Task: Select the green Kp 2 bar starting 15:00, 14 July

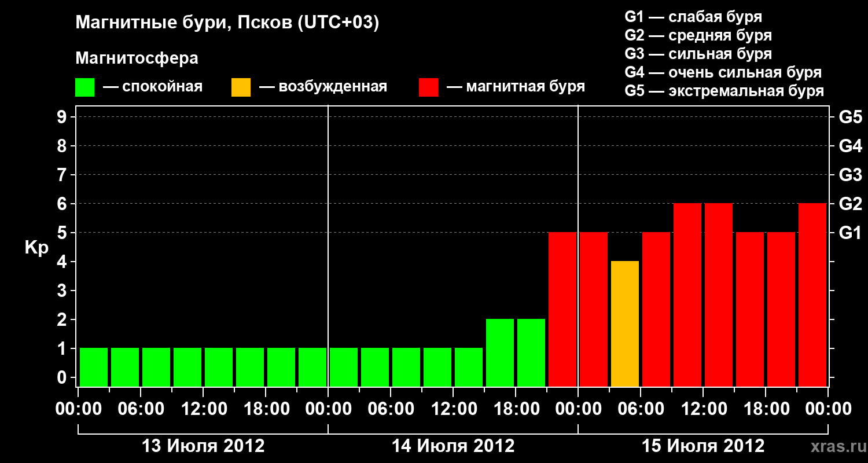Action: (500, 352)
